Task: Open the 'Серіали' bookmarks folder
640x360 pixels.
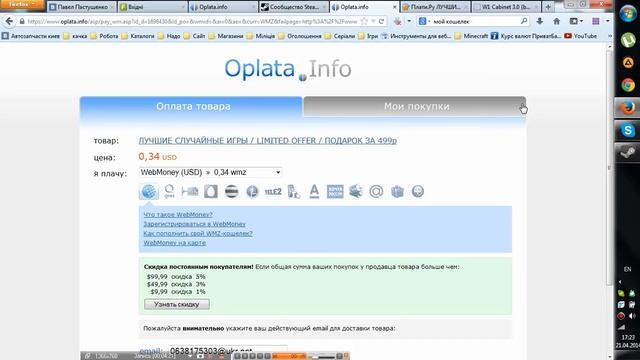Action: click(340, 36)
